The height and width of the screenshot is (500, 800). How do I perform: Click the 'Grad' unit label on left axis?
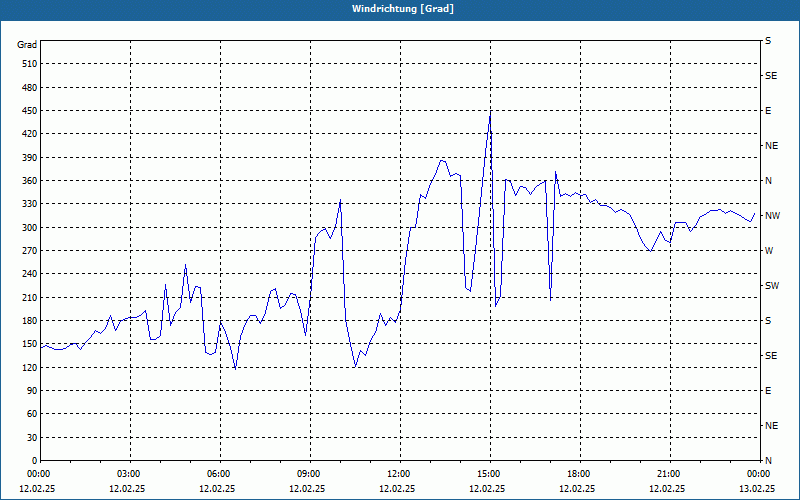27,45
